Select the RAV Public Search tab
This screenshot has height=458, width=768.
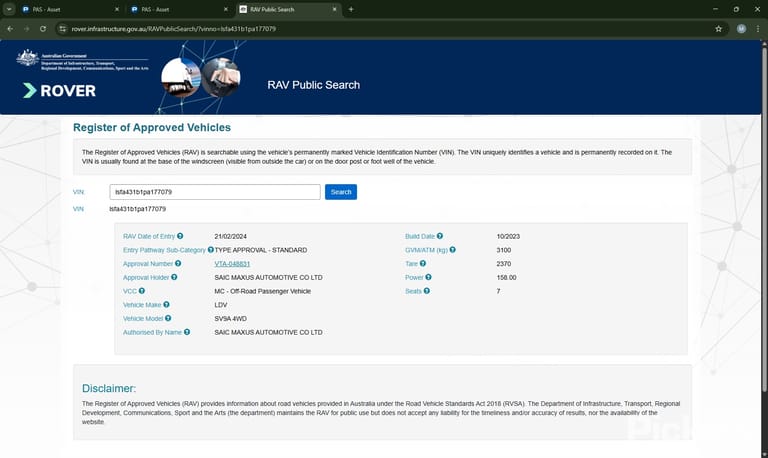pyautogui.click(x=287, y=9)
